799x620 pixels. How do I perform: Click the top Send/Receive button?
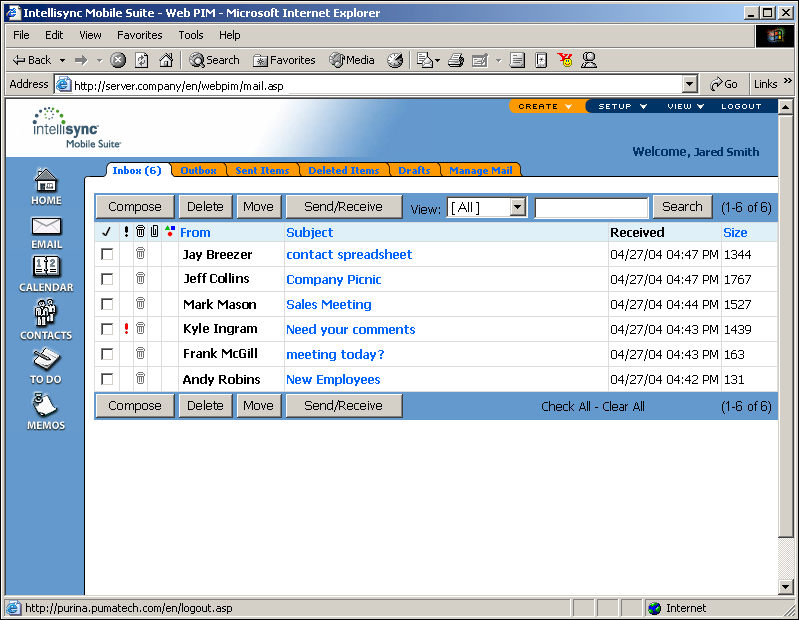[x=343, y=207]
